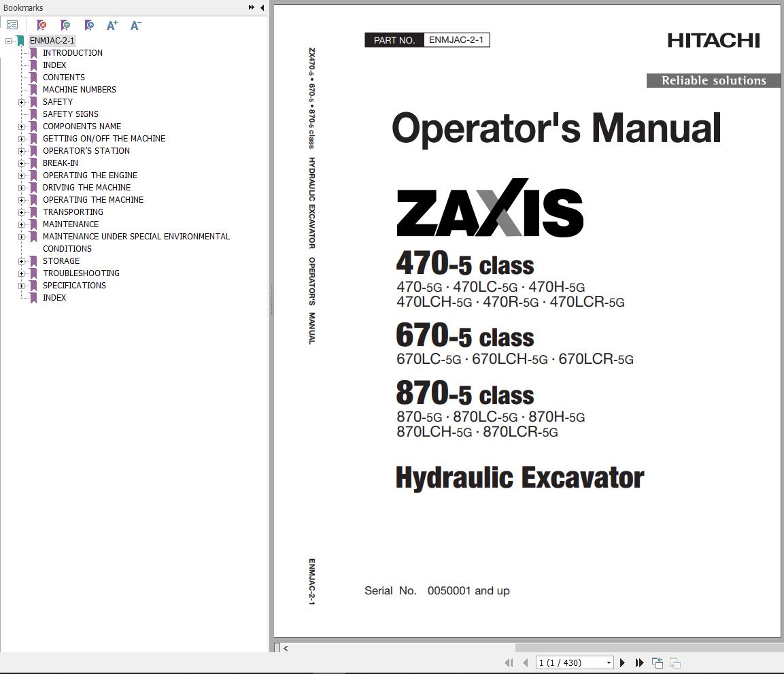Click the delete bookmark icon
This screenshot has height=674, width=784.
pos(42,25)
